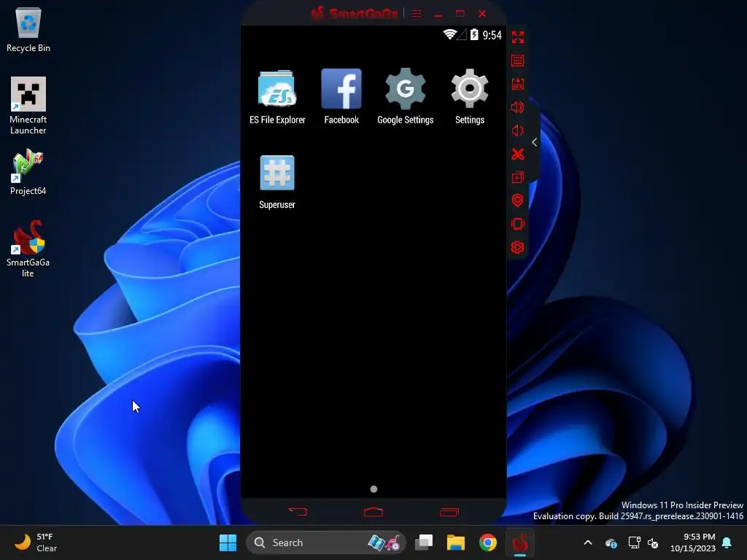
Task: Show hidden system tray icons
Action: pos(588,542)
